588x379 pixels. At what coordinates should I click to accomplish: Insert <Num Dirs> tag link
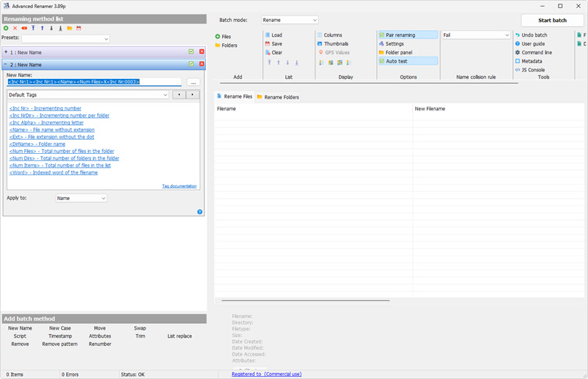pos(64,158)
